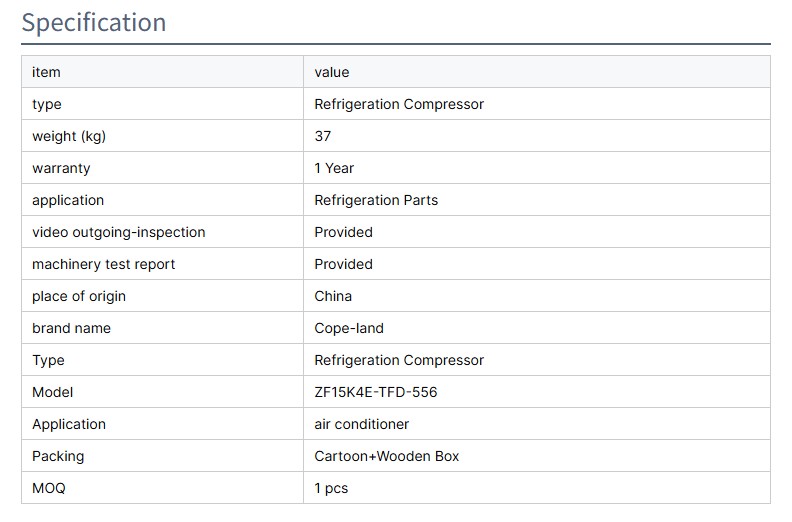Click 'machinery test report' label

103,264
